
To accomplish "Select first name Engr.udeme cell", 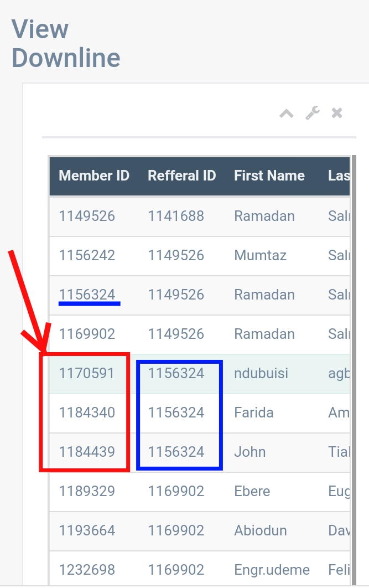I will (272, 570).
